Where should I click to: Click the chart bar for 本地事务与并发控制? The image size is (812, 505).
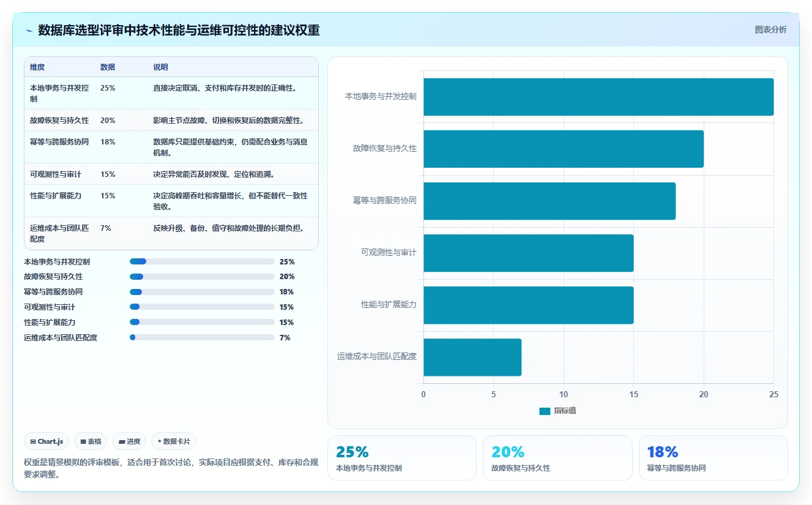click(598, 97)
